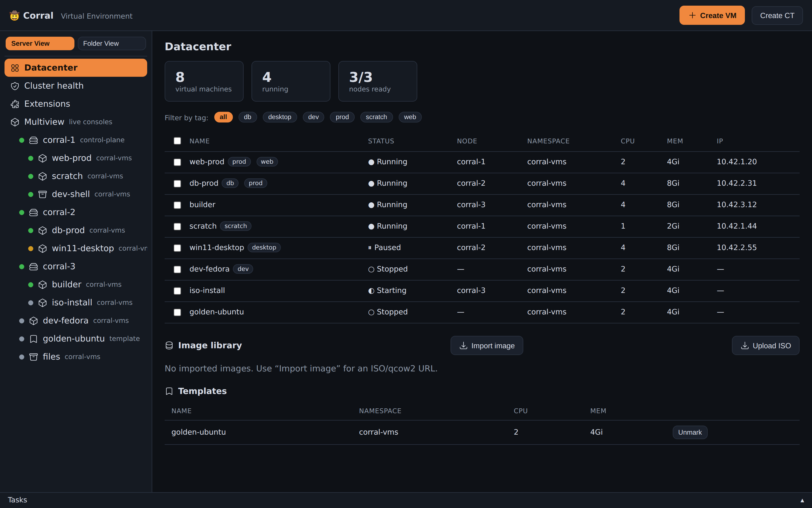Click the Multiview cube icon

[x=15, y=122]
